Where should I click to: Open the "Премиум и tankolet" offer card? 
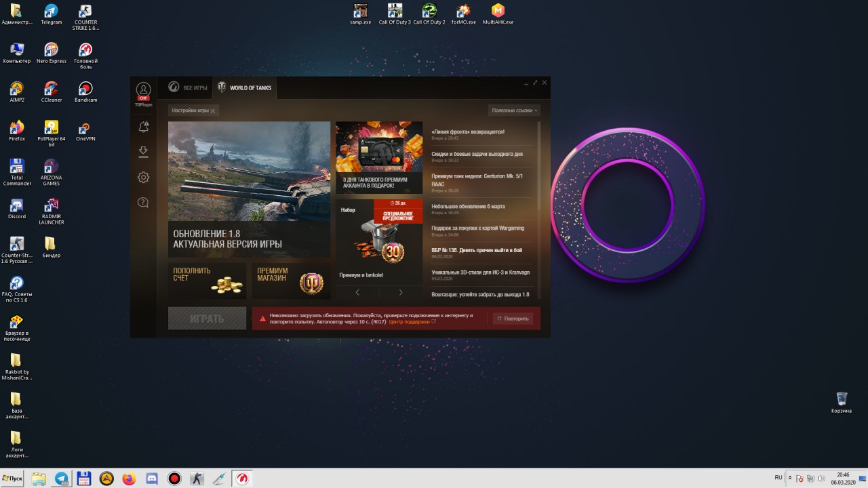coord(379,241)
